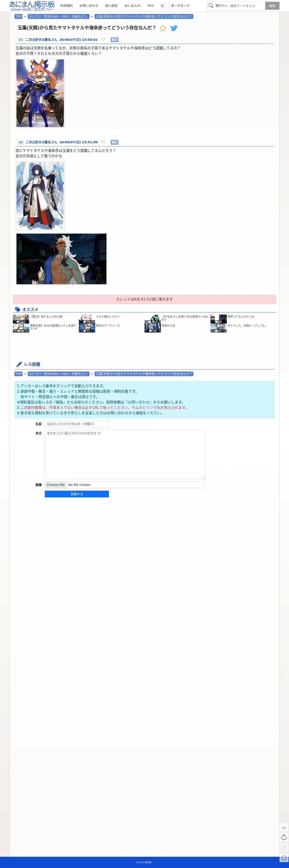Open the floating write-post pencil button
This screenshot has height=868, width=289.
pyautogui.click(x=284, y=847)
